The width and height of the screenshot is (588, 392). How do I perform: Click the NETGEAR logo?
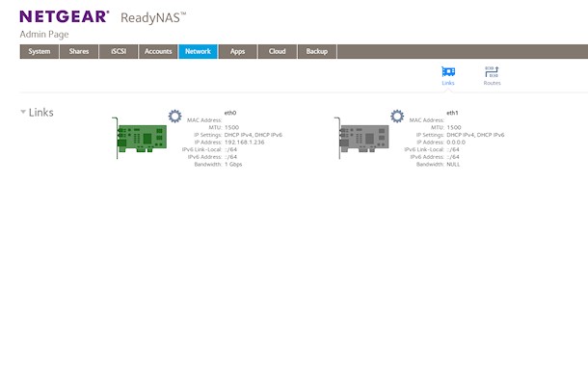tap(64, 17)
